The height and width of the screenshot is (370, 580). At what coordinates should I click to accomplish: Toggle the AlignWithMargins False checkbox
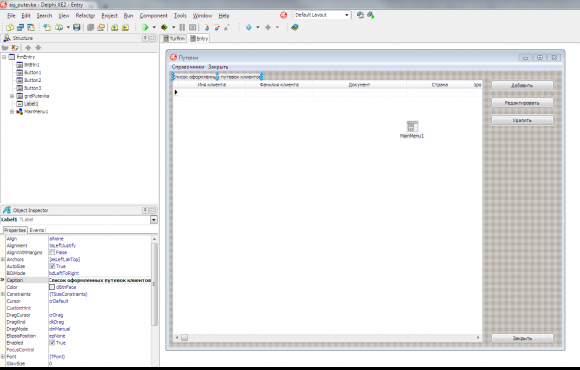tap(52, 252)
